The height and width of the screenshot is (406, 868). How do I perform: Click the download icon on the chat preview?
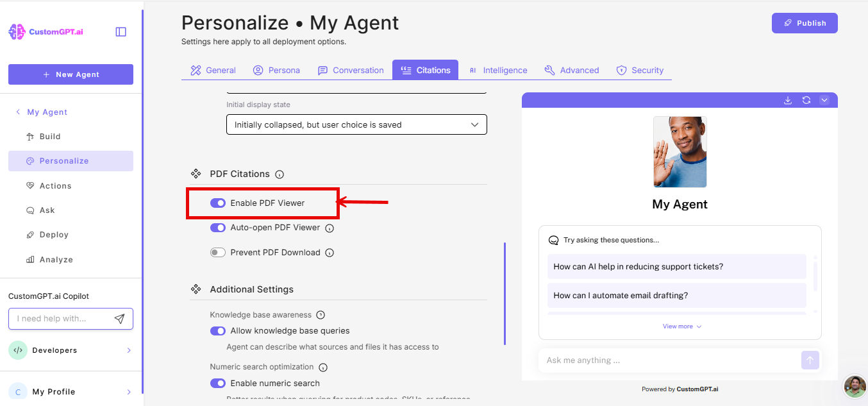[x=787, y=100]
